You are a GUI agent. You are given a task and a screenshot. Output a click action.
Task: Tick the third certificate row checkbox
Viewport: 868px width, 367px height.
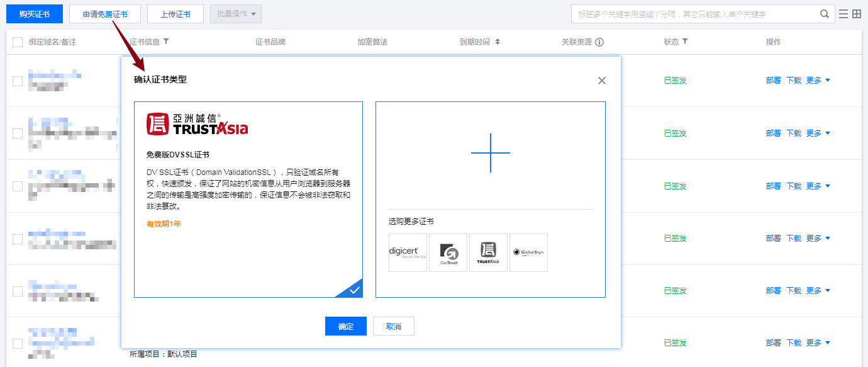click(x=18, y=186)
